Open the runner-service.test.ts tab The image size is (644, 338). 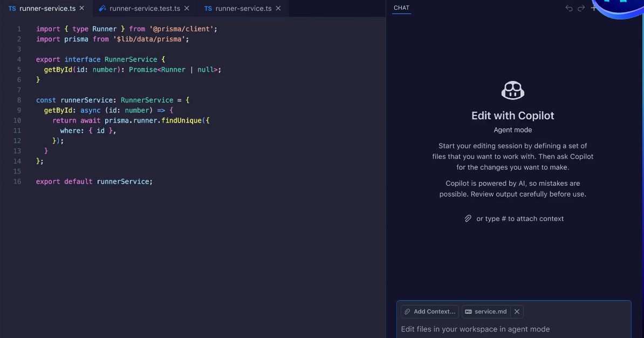[145, 8]
